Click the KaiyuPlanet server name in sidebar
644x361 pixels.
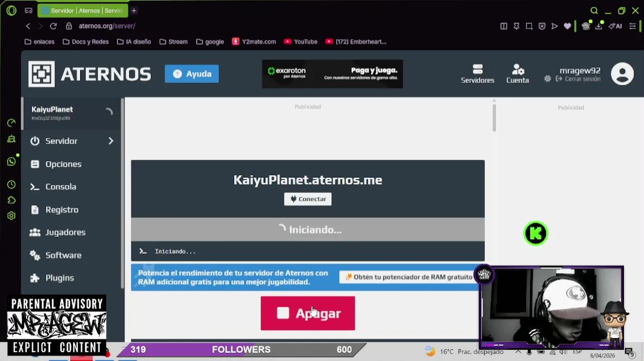point(52,109)
